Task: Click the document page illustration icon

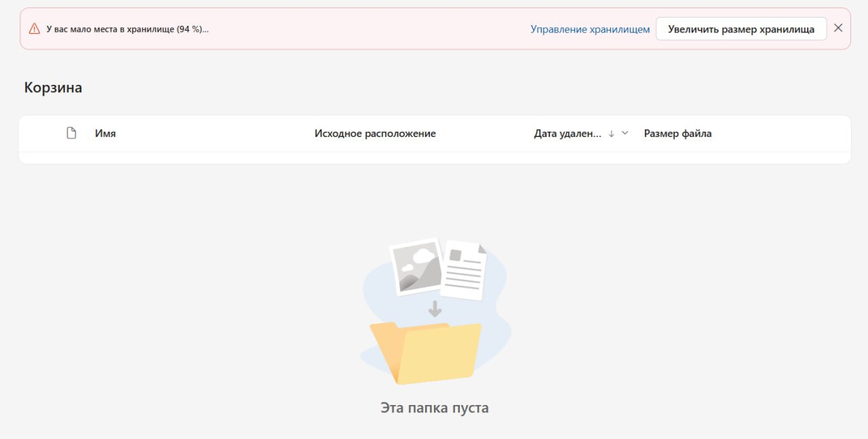Action: coord(465,270)
